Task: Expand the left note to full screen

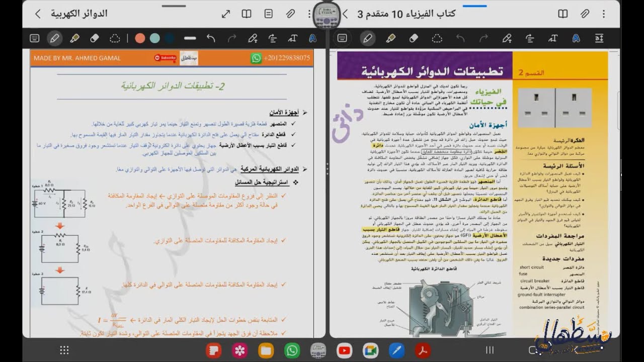Action: click(x=226, y=14)
